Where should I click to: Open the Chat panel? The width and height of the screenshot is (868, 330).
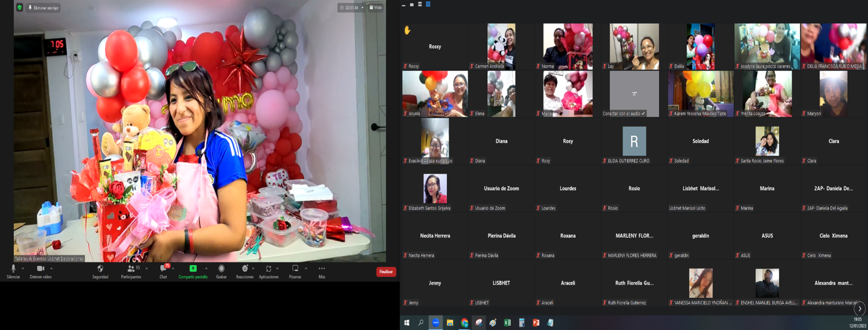(163, 271)
